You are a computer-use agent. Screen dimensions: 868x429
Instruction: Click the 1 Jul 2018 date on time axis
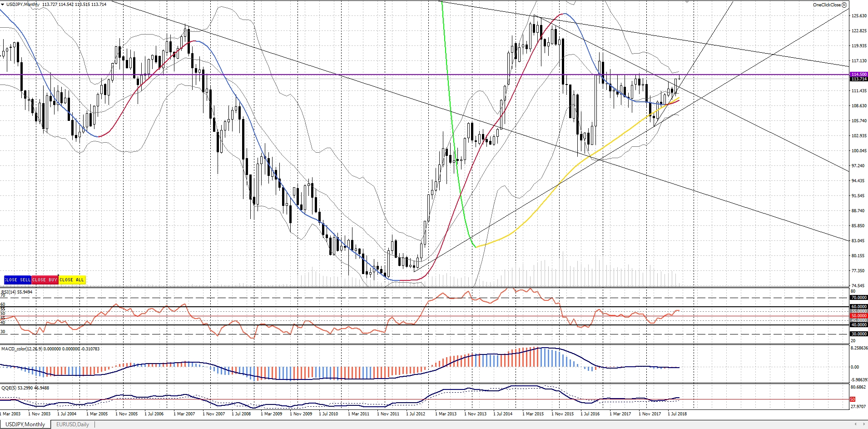click(678, 414)
